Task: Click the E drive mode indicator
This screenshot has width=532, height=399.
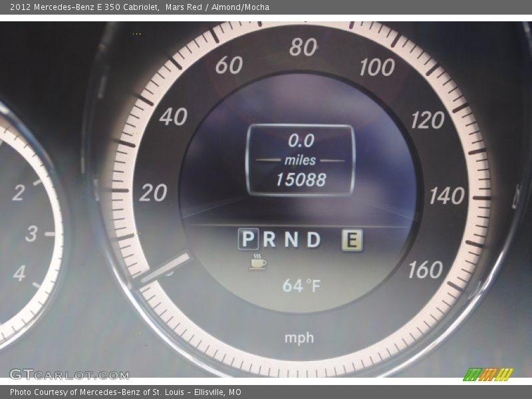Action: (352, 240)
